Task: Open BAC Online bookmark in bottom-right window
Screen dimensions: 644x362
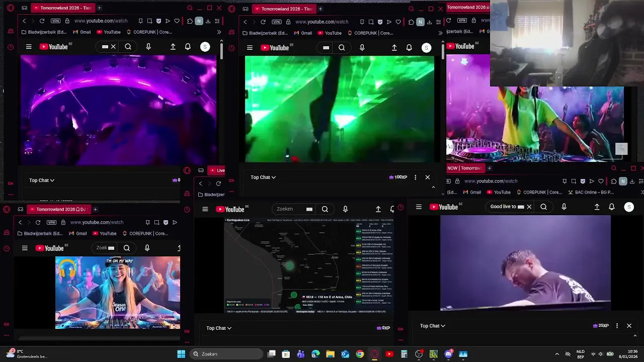Action: click(x=591, y=192)
